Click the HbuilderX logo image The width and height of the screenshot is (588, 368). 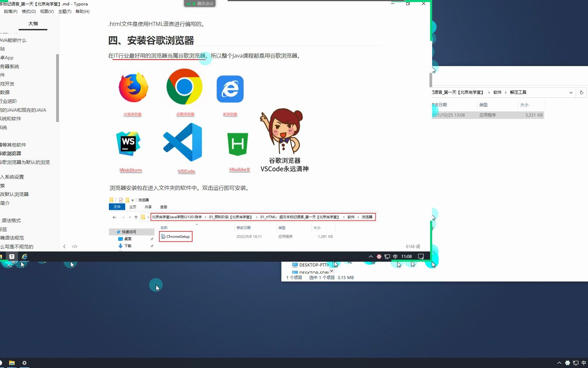(238, 144)
